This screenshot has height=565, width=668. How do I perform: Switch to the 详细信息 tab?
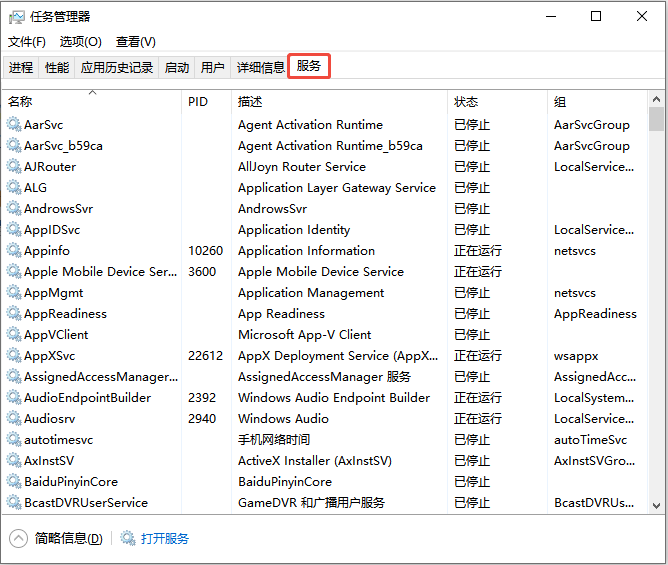coord(260,67)
